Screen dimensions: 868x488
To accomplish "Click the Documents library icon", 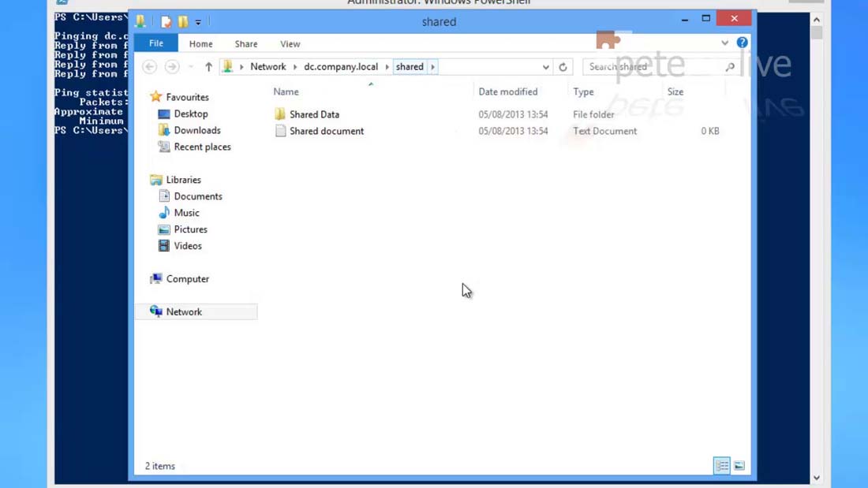I will (x=164, y=196).
